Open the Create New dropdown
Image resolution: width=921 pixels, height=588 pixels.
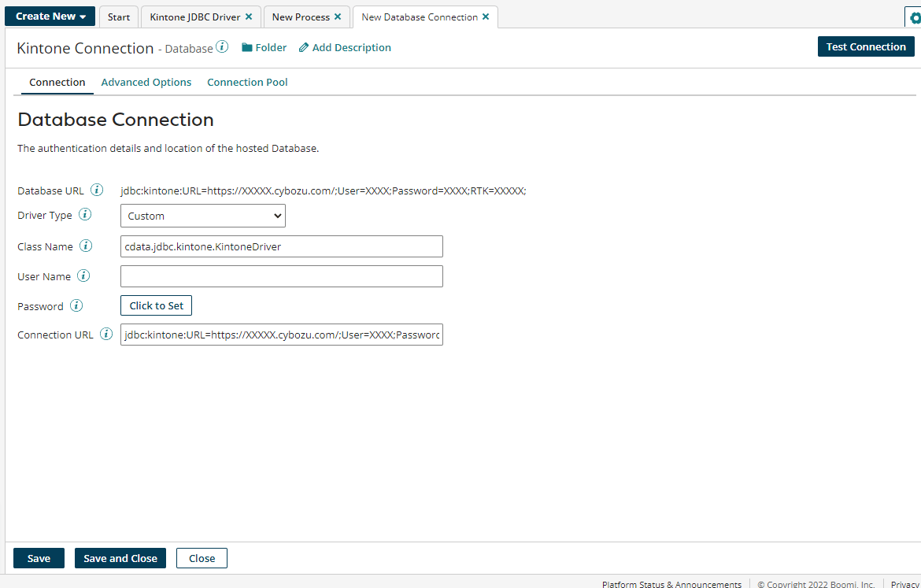click(x=50, y=17)
